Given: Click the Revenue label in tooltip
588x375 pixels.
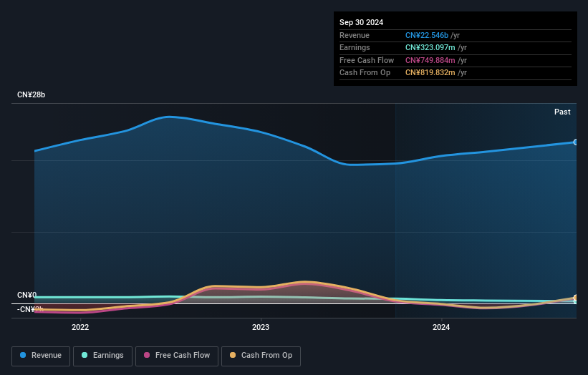Looking at the screenshot, I should (355, 35).
